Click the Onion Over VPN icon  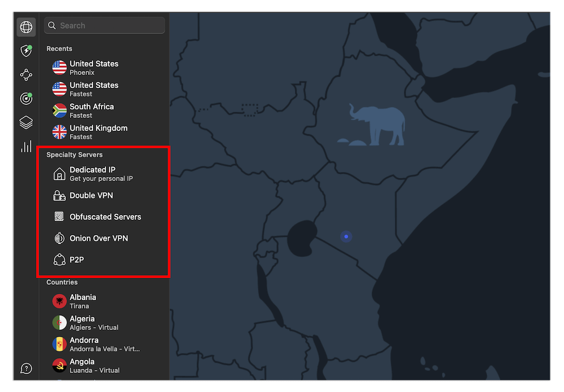59,239
